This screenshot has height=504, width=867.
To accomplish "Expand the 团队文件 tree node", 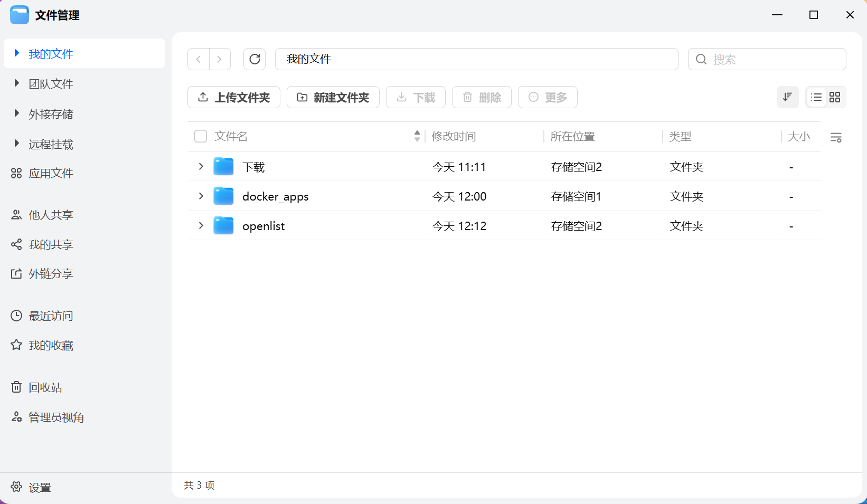I will tap(17, 83).
